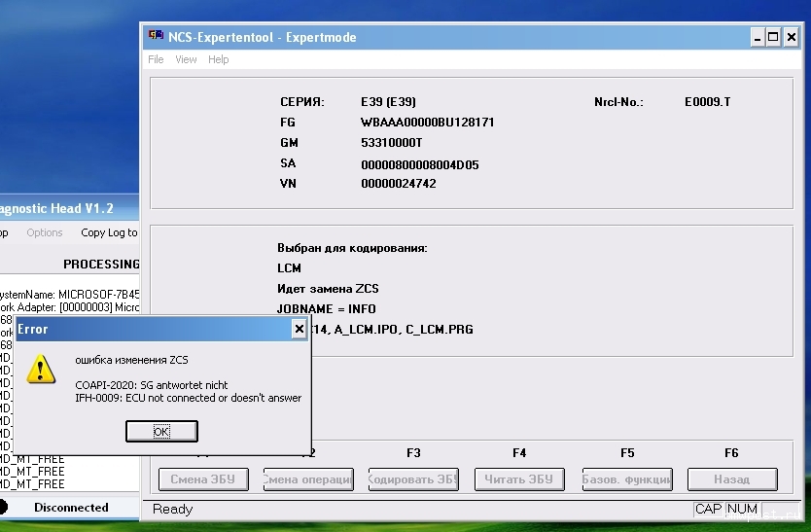This screenshot has height=532, width=811.
Task: Close the NCS-Expertentool window
Action: tap(793, 37)
